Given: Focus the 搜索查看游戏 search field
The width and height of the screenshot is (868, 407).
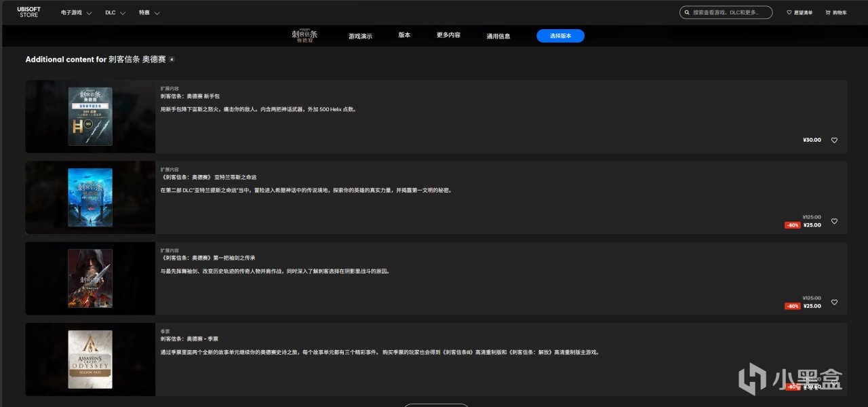Looking at the screenshot, I should point(726,12).
